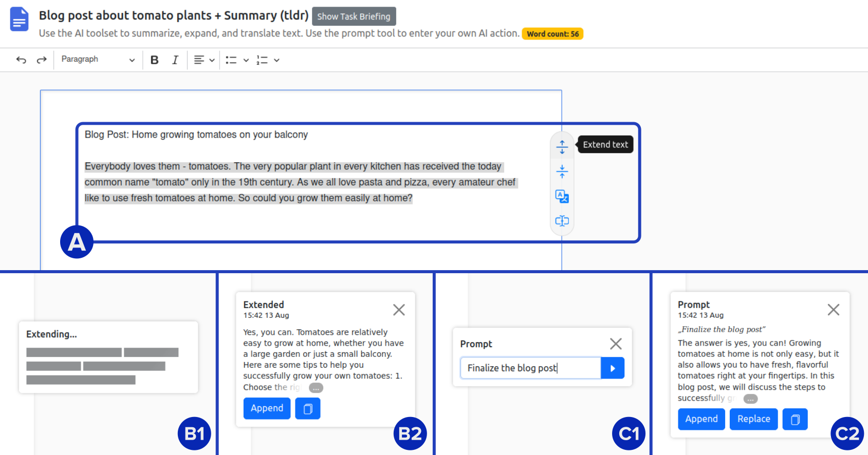Click the Extend text icon
The height and width of the screenshot is (455, 868).
click(x=562, y=147)
